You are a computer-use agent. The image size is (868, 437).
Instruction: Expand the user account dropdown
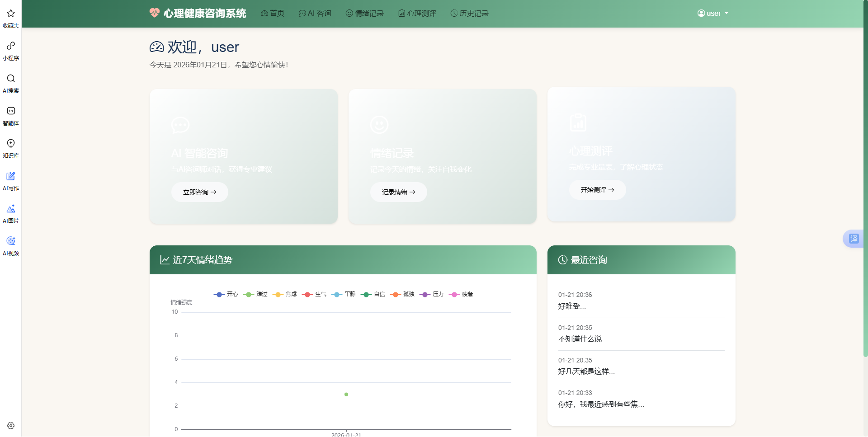point(712,13)
